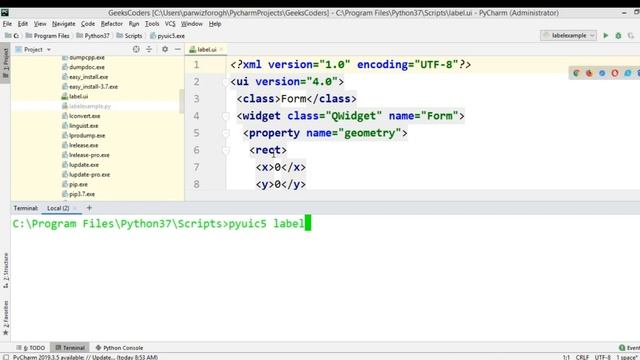Fold the rect element at line 6
The width and height of the screenshot is (640, 360).
[x=225, y=151]
